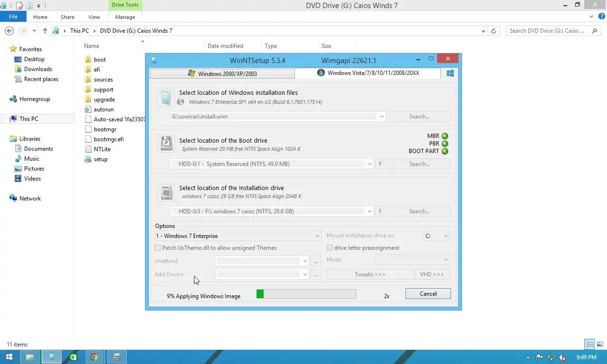Select the autorun file icon
Screen dimensions: 607x364
(88, 109)
